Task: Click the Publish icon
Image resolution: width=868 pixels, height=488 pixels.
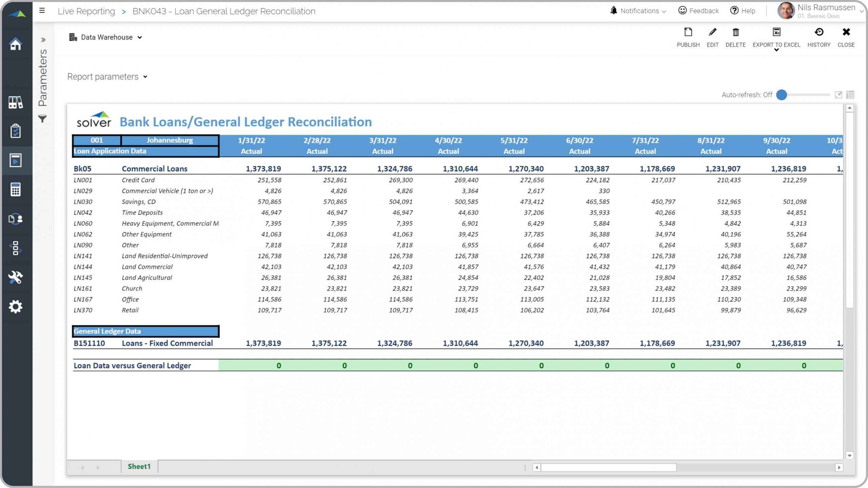Action: pos(688,33)
